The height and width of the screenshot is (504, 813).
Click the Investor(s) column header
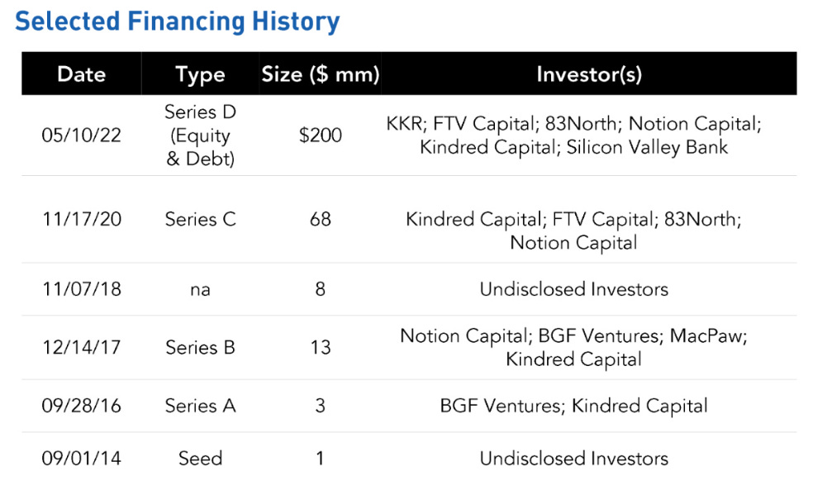pyautogui.click(x=589, y=74)
